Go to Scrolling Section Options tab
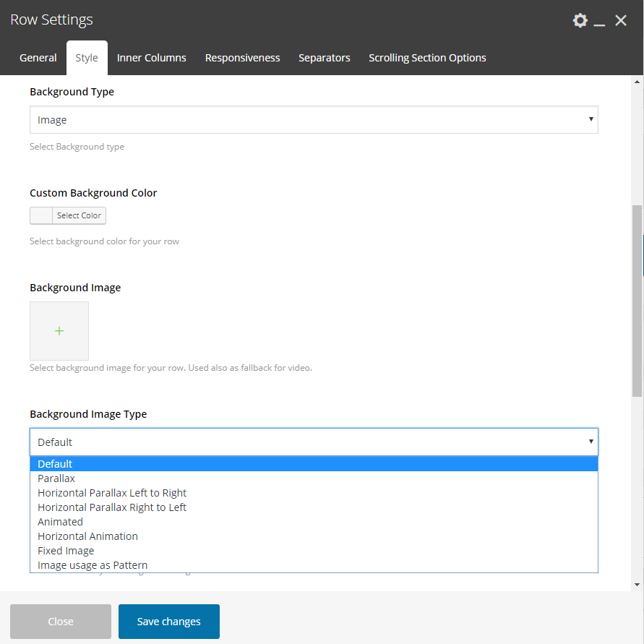Image resolution: width=644 pixels, height=644 pixels. tap(427, 58)
